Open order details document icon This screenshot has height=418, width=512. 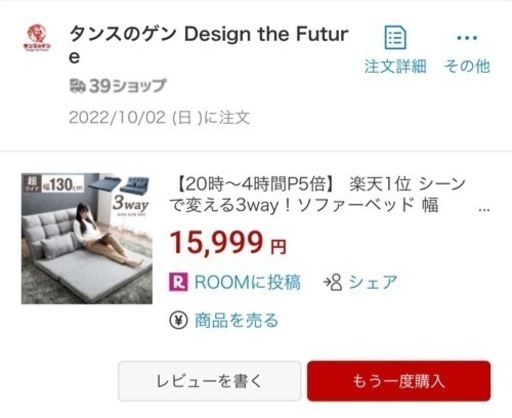395,37
